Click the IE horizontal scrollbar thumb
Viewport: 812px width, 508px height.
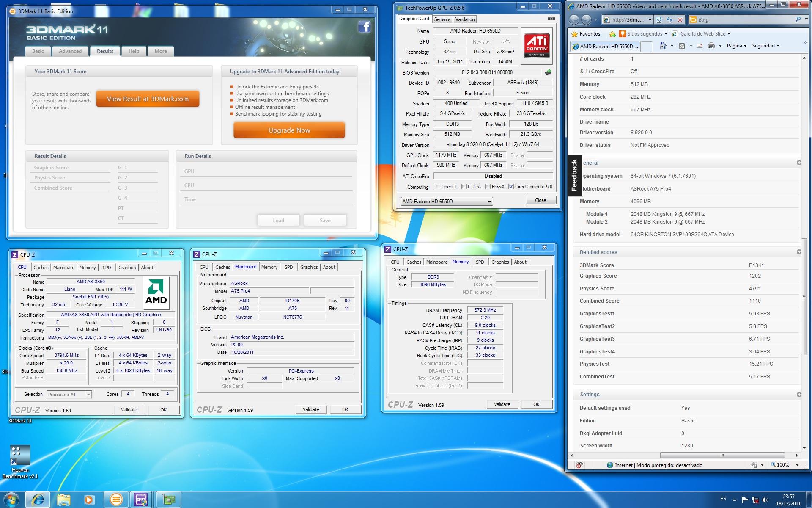pyautogui.click(x=722, y=456)
